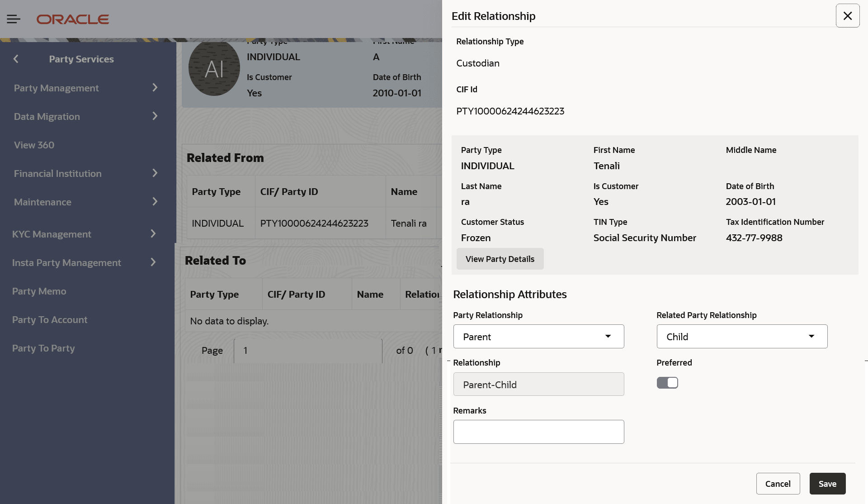Click the AI avatar circle
Screen dimensions: 868x504
(214, 69)
